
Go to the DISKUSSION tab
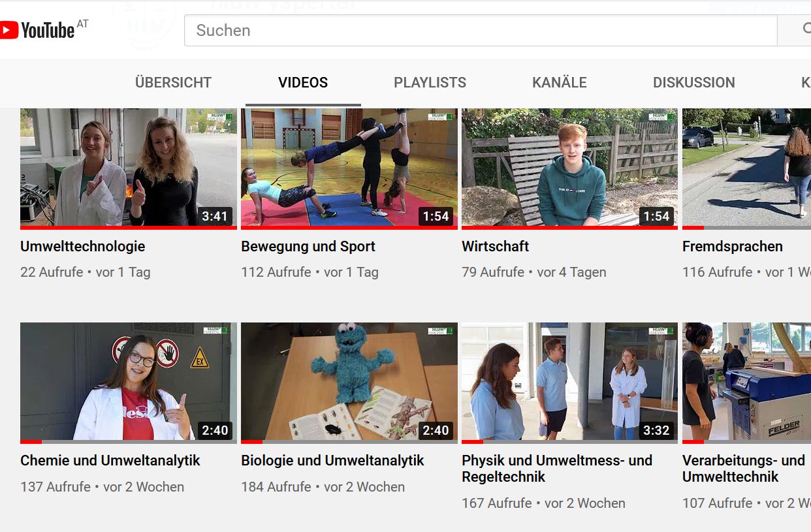694,82
